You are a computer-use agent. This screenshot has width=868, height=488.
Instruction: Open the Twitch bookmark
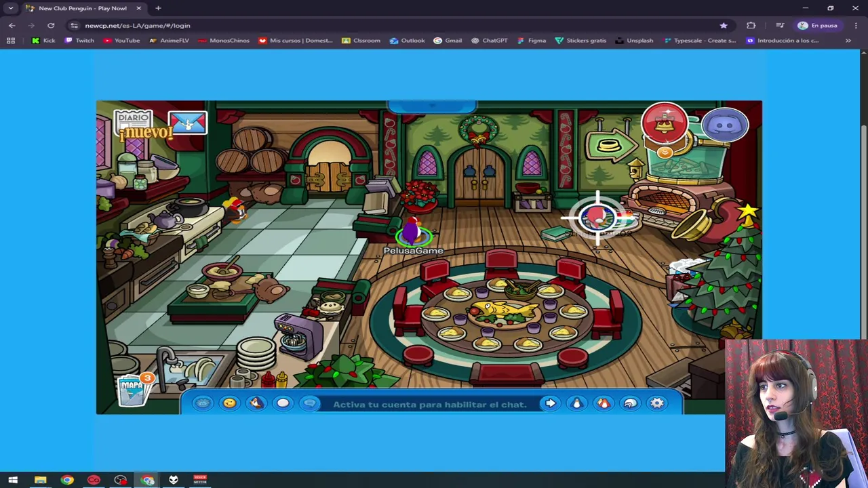79,41
